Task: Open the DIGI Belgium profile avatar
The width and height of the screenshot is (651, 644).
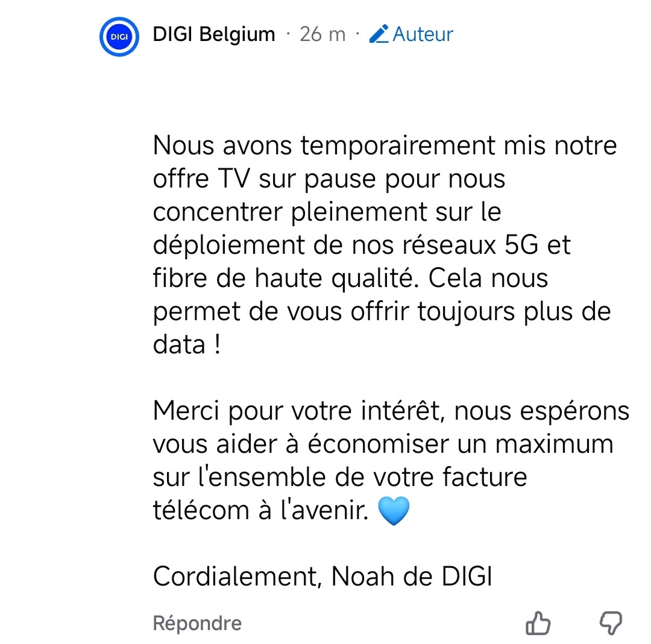Action: click(119, 37)
